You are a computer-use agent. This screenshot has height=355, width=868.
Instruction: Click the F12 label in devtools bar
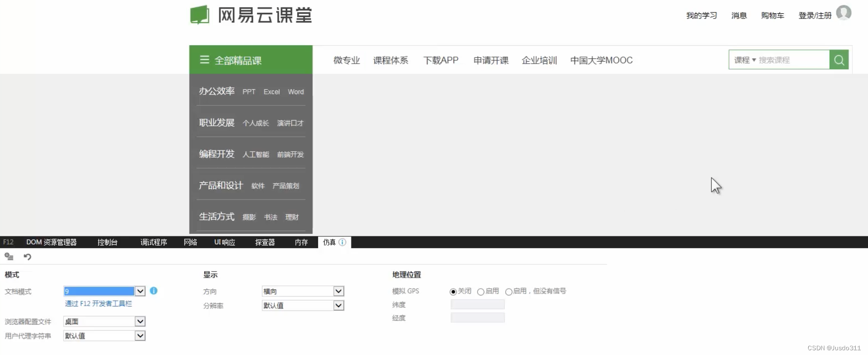tap(8, 242)
